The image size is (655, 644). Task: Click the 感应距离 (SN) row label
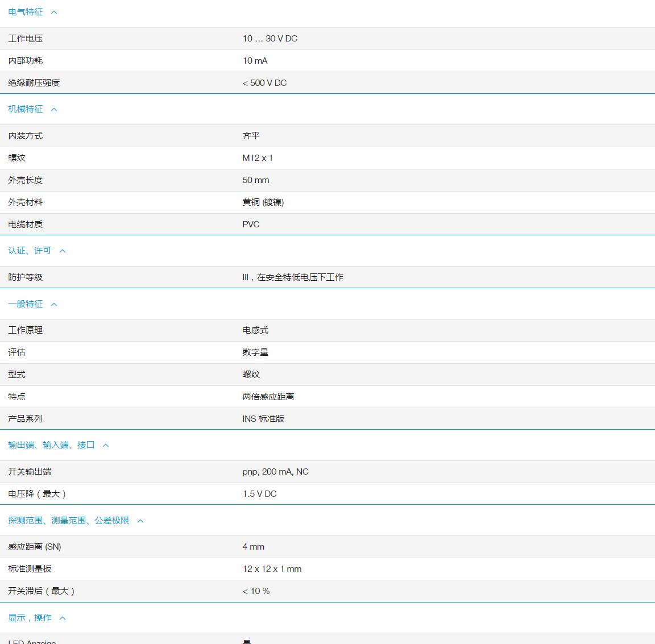(x=35, y=547)
